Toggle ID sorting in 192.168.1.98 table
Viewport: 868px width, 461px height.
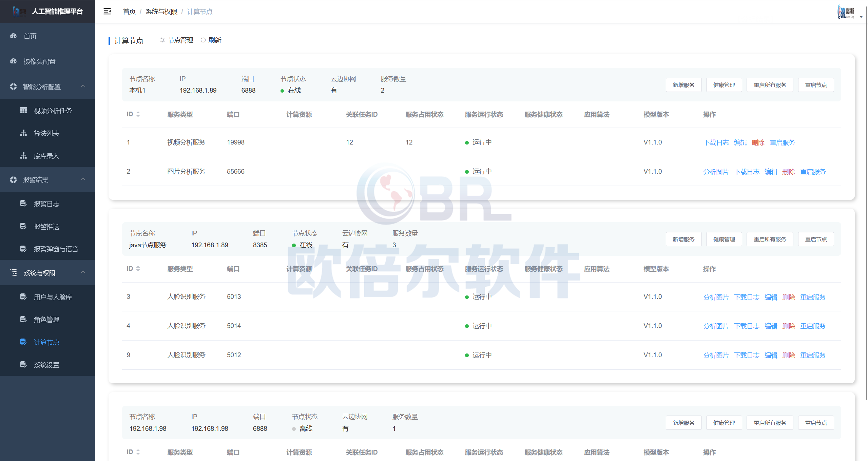pos(138,452)
